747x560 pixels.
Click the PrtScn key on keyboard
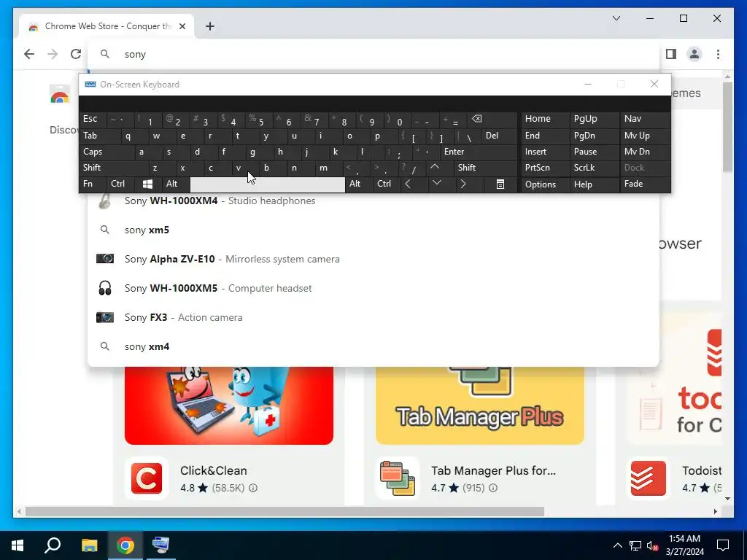click(545, 168)
